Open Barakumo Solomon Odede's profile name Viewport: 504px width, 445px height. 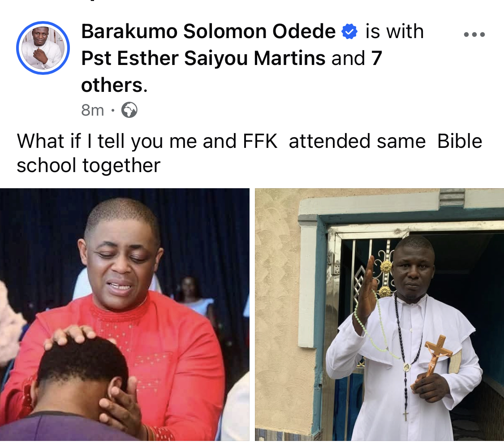click(x=208, y=31)
